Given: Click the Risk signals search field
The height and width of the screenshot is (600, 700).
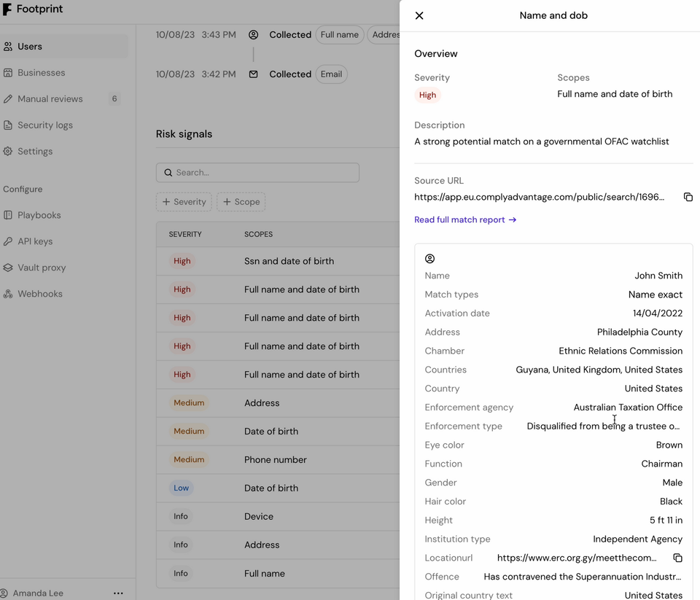Looking at the screenshot, I should [257, 172].
